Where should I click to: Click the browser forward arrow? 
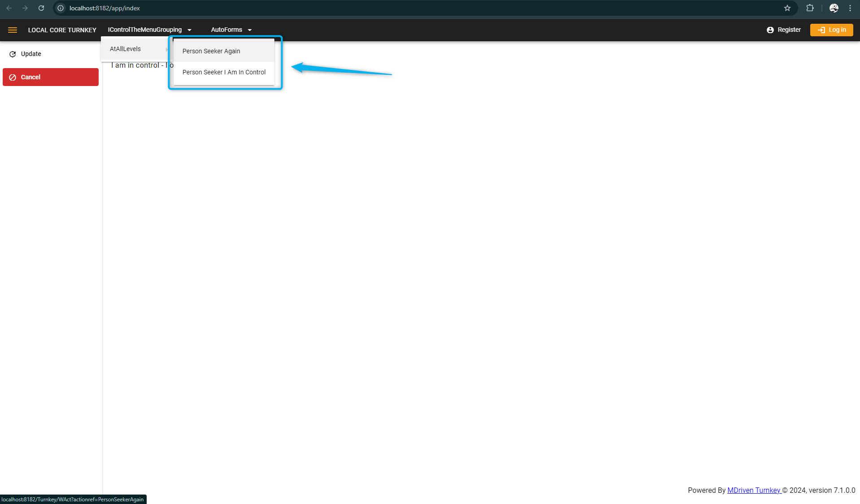click(25, 8)
